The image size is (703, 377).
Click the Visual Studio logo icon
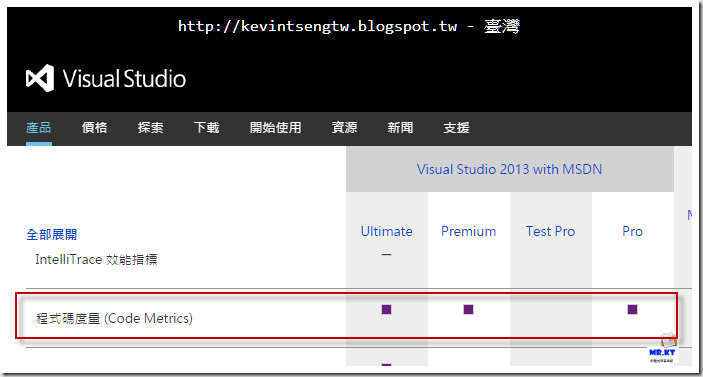coord(40,78)
